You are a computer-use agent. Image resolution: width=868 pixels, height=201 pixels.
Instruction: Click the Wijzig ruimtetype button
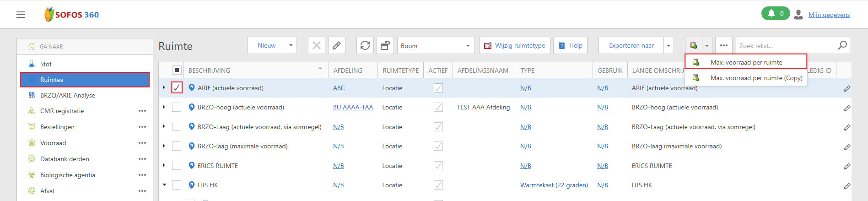514,45
